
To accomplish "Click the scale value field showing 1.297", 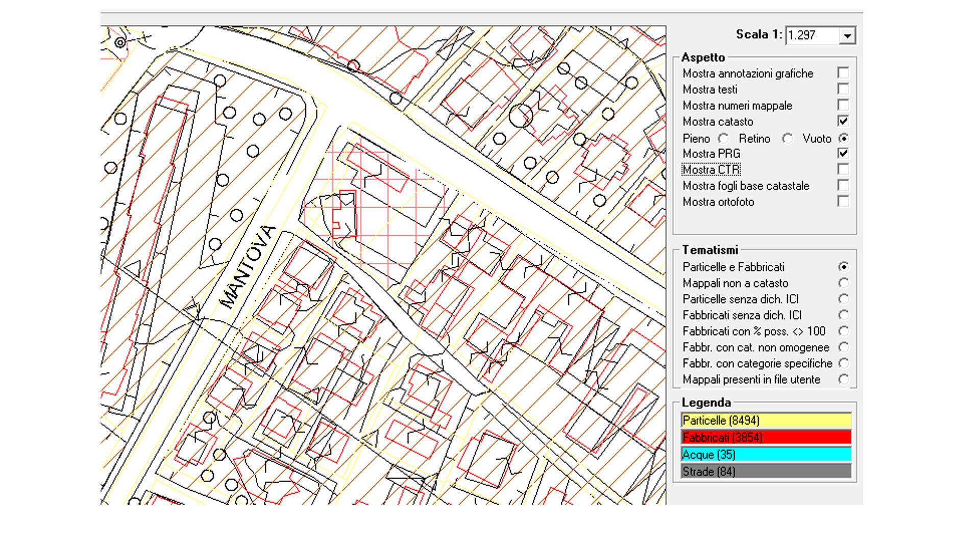I will [813, 36].
